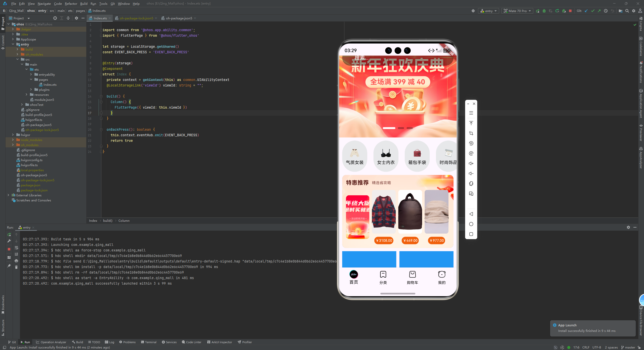The width and height of the screenshot is (644, 350).
Task: Open the entry run configuration dropdown
Action: tap(489, 11)
